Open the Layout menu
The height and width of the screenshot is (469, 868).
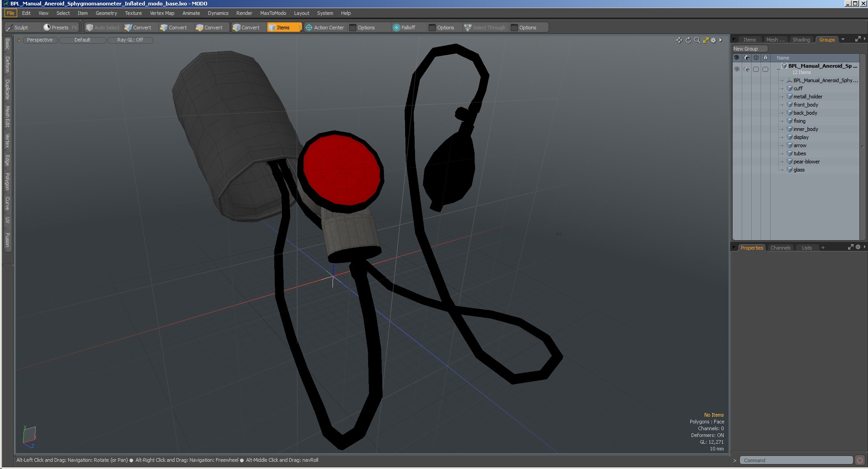click(301, 13)
